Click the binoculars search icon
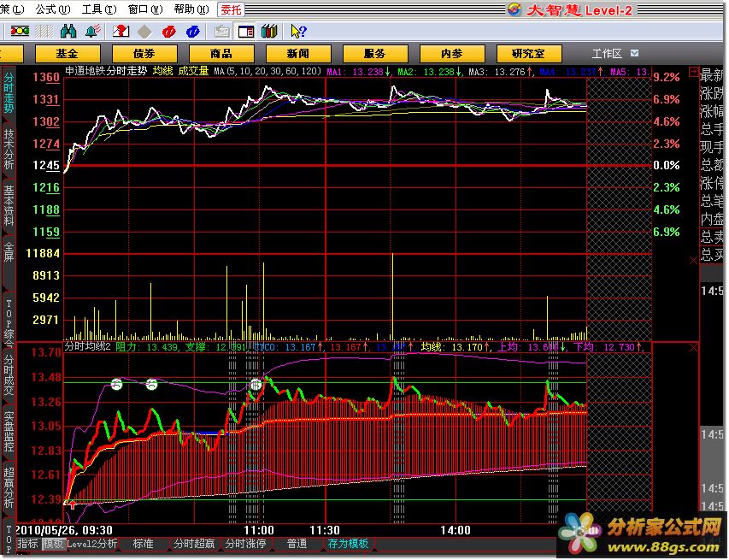 (69, 32)
